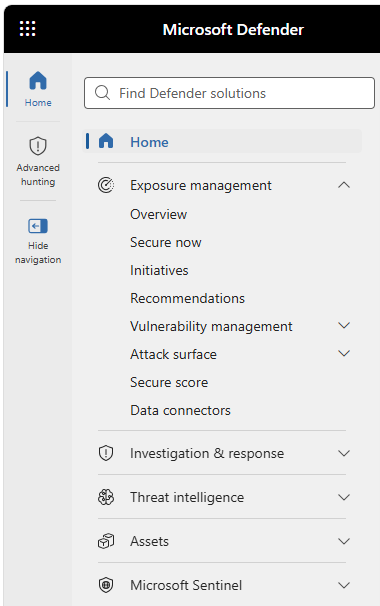Click the Microsoft Sentinel label
The width and height of the screenshot is (380, 606).
(186, 585)
